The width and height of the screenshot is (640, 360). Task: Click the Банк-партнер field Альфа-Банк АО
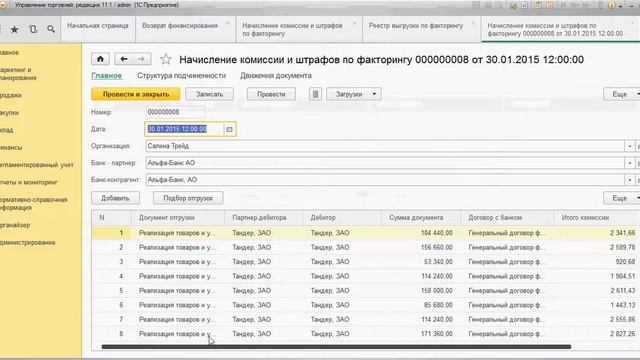pyautogui.click(x=385, y=163)
